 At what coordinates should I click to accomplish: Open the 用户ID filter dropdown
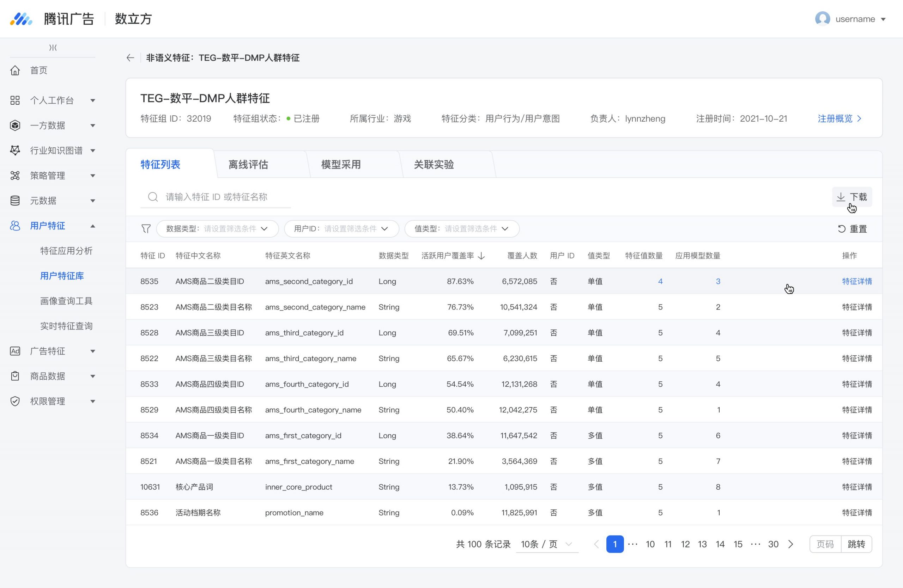click(x=341, y=229)
